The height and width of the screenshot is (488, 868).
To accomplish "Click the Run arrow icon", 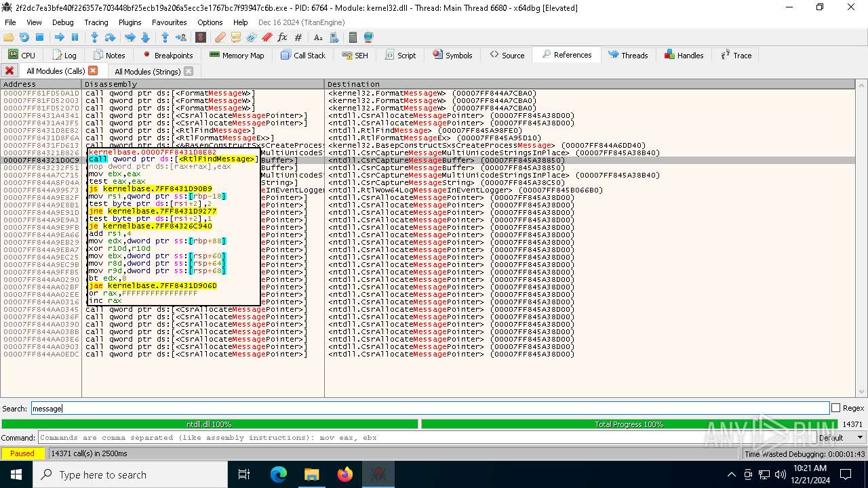I will 60,37.
